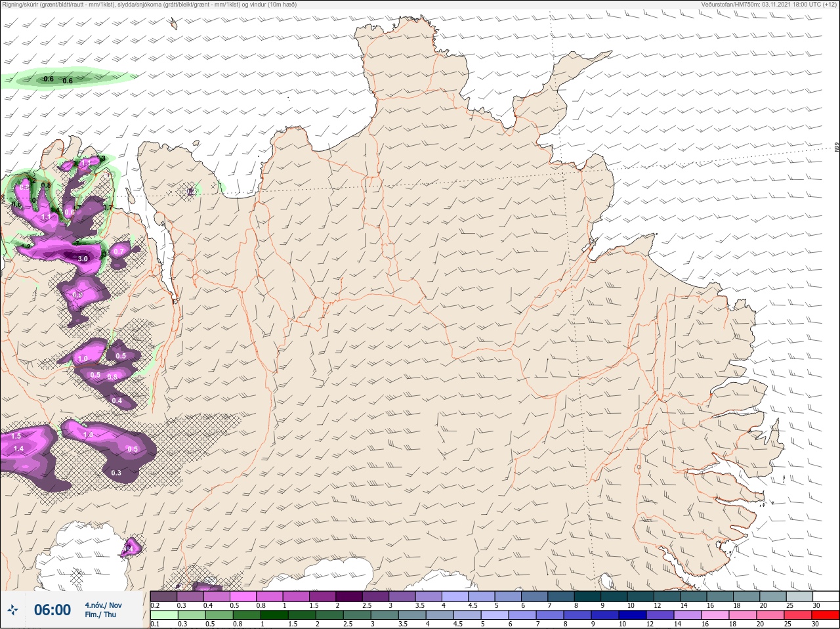Pick the darkest purple upper legend swatch between 2 and 2.5
This screenshot has width=840, height=629.
(x=349, y=596)
